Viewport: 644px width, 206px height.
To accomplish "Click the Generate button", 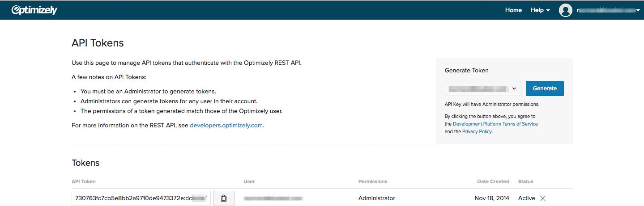I will pyautogui.click(x=545, y=88).
